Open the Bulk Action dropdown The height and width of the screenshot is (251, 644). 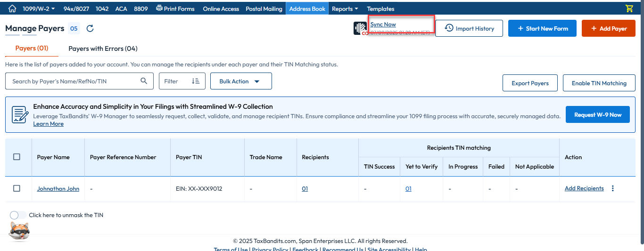pyautogui.click(x=241, y=81)
